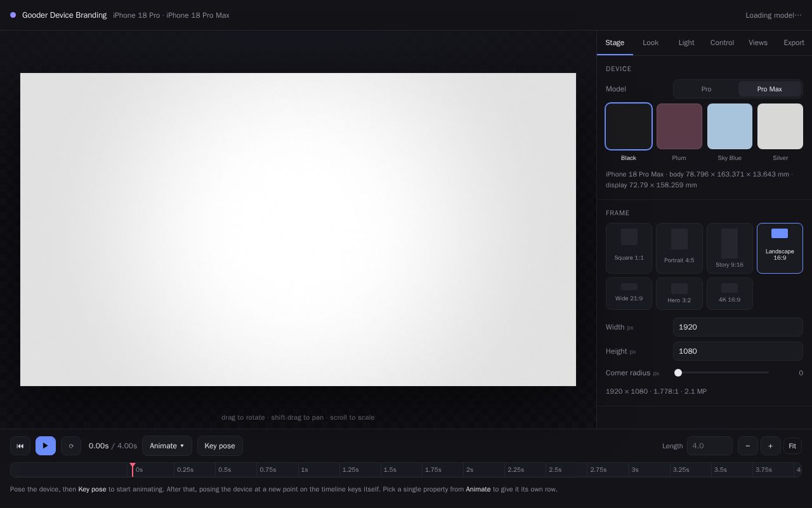Open the Control tab
The height and width of the screenshot is (508, 812).
[x=722, y=43]
